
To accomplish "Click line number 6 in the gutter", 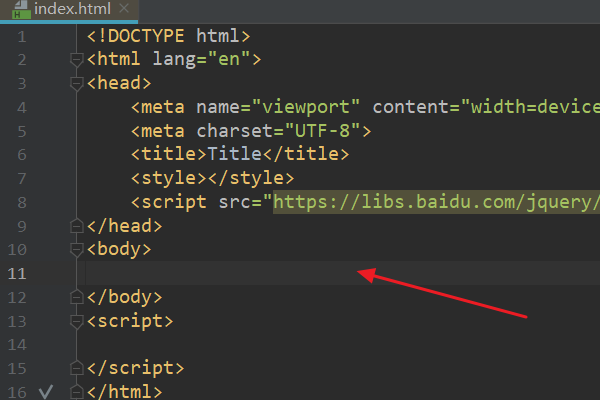I will tap(22, 155).
